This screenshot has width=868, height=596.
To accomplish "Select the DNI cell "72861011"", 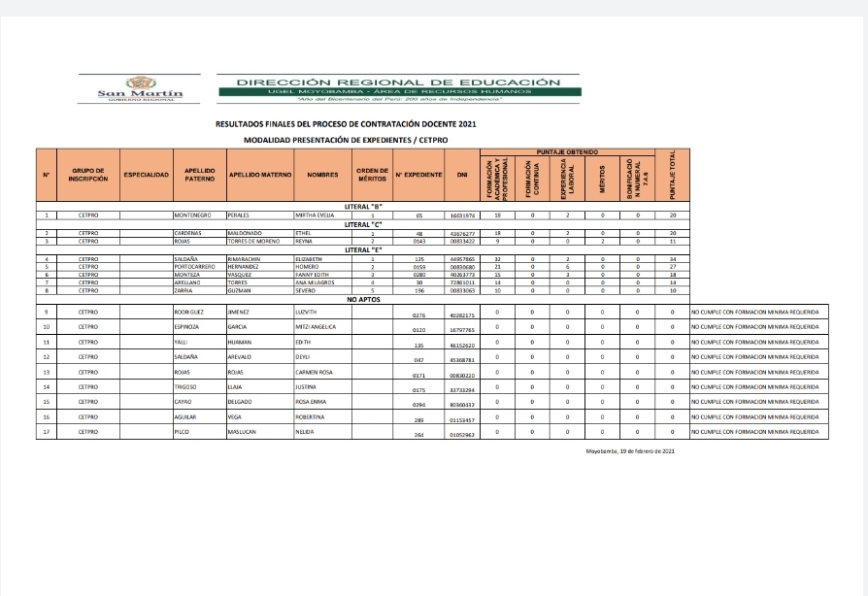I will (x=462, y=282).
